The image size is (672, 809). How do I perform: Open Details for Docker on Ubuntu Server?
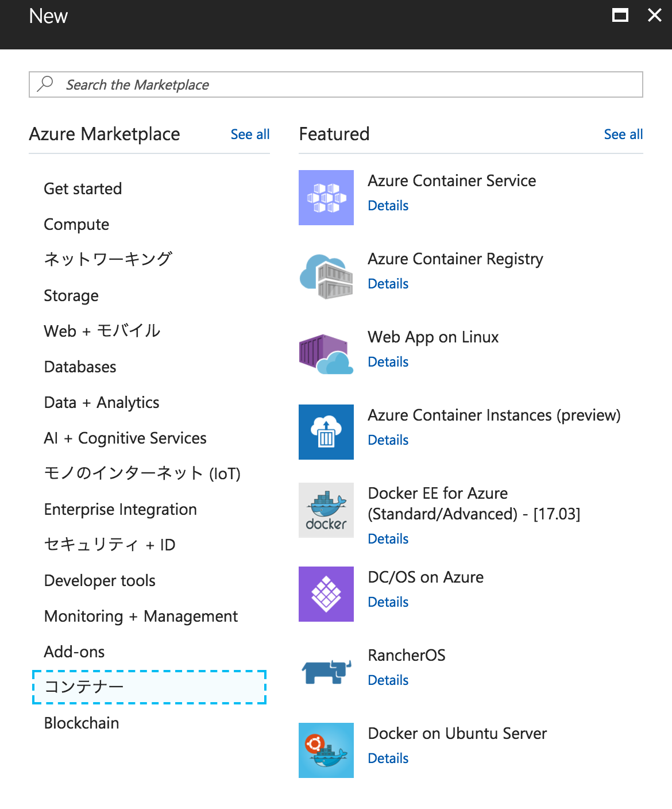tap(388, 758)
